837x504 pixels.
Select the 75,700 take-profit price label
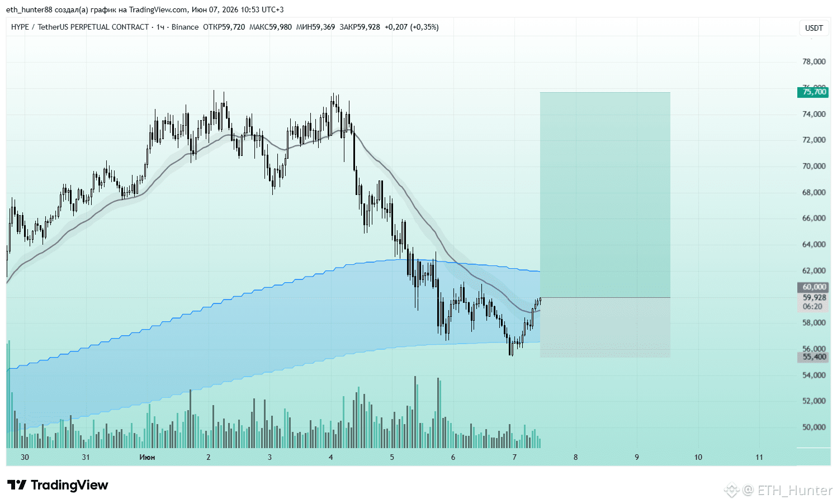point(813,92)
